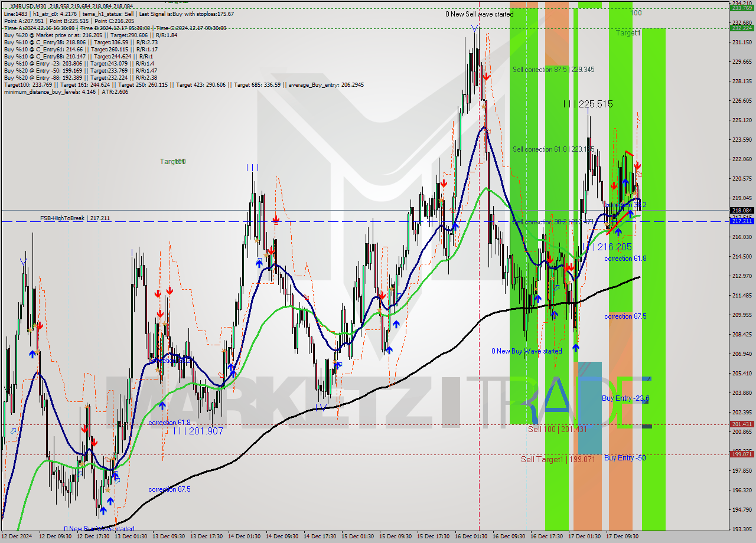The width and height of the screenshot is (756, 543).
Task: Select the 14 Dec 09:30 time label
Action: point(282,537)
